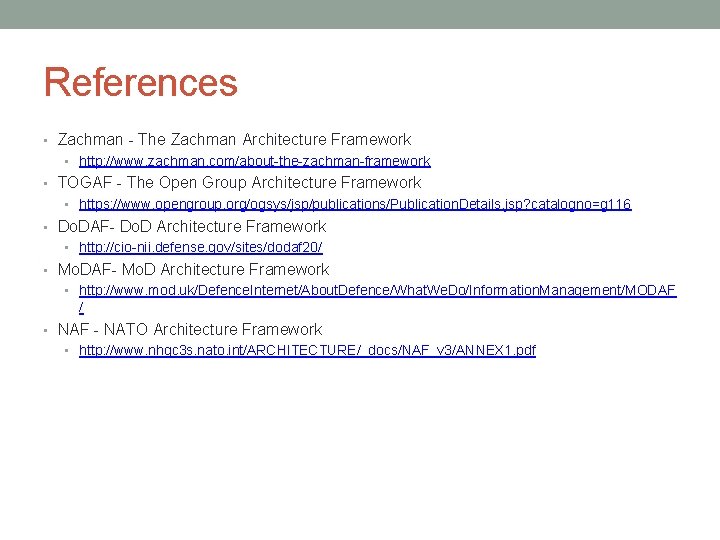This screenshot has width=720, height=540.
Task: Select the DoDAF- DoD Architecture Framework text
Action: tap(192, 226)
